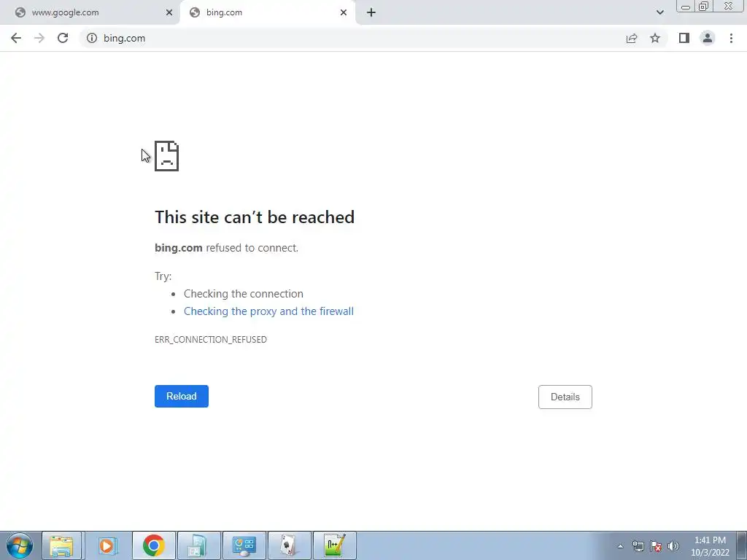This screenshot has height=560, width=747.
Task: Click 'Checking the connection' text
Action: 244,294
